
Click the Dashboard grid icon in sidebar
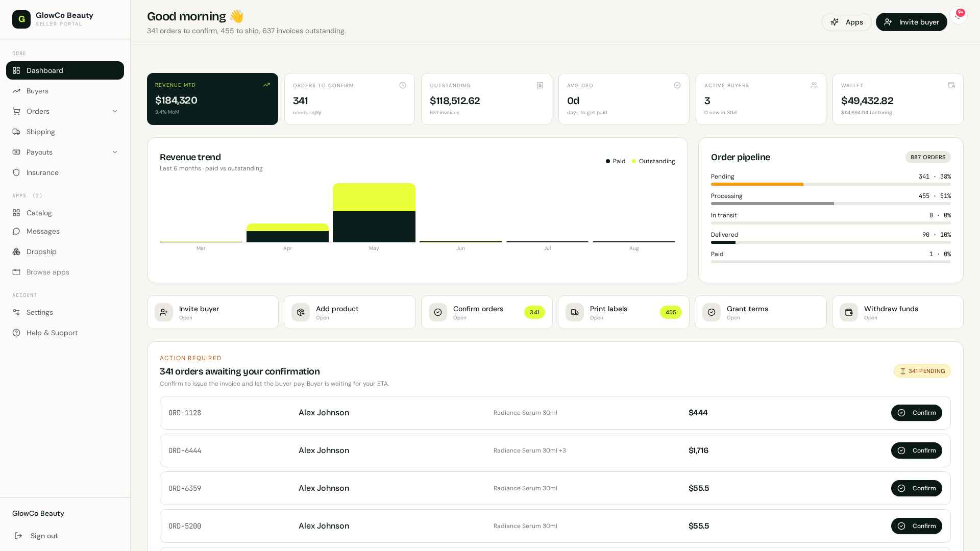pos(16,70)
